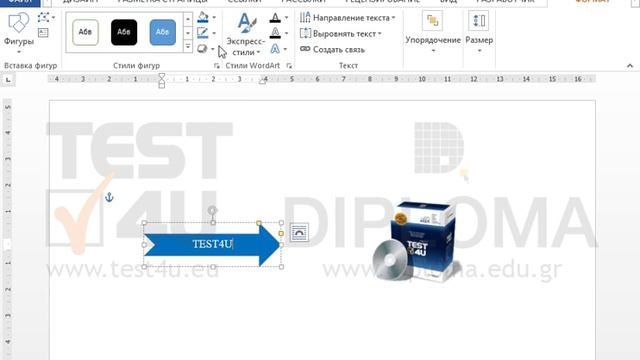Click the Text Effects glowing A icon

275,49
